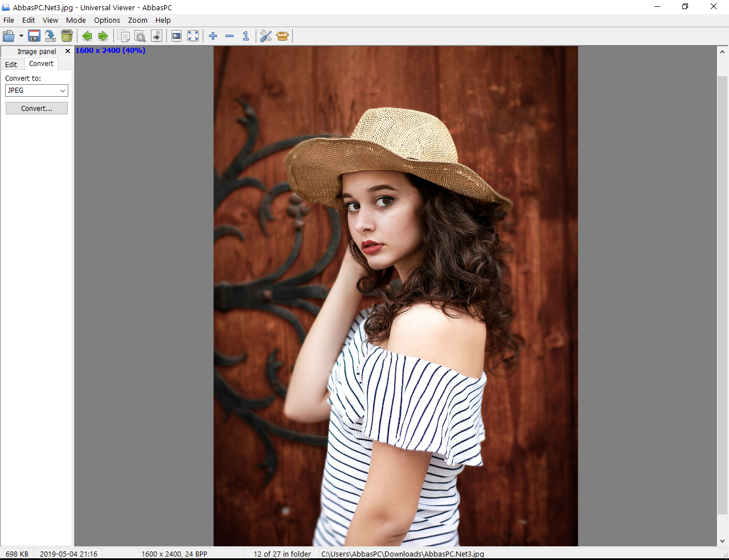Click the Go to arrow page icon
This screenshot has width=729, height=560.
157,36
